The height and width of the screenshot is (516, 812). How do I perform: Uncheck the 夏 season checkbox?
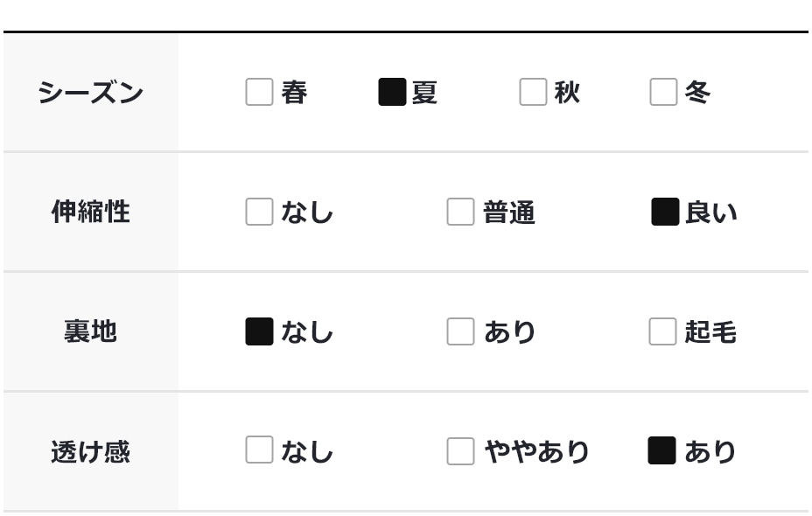point(392,92)
